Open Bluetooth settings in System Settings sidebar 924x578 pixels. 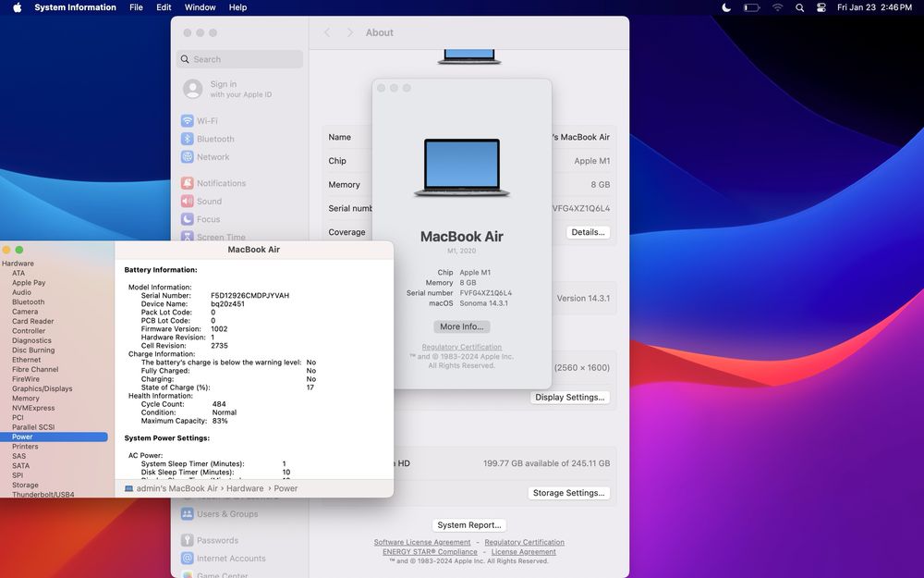[207, 140]
